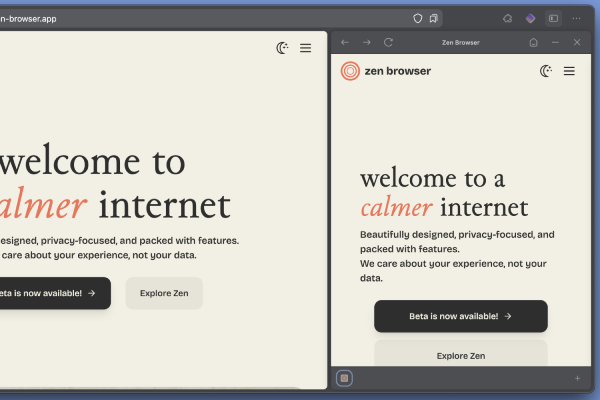Go forward in Zen Browser glance panel
The height and width of the screenshot is (400, 600).
(x=367, y=42)
